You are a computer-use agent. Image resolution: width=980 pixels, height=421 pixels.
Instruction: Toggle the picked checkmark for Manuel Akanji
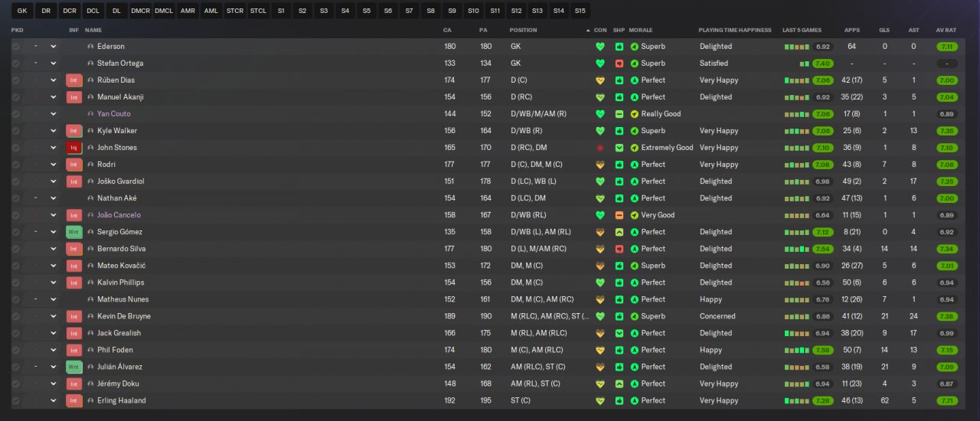pos(15,97)
